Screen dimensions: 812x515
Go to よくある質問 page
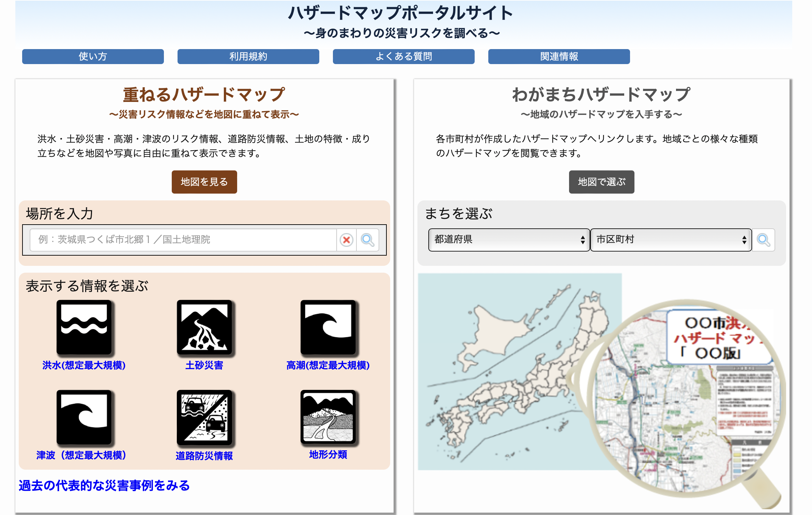tap(403, 57)
